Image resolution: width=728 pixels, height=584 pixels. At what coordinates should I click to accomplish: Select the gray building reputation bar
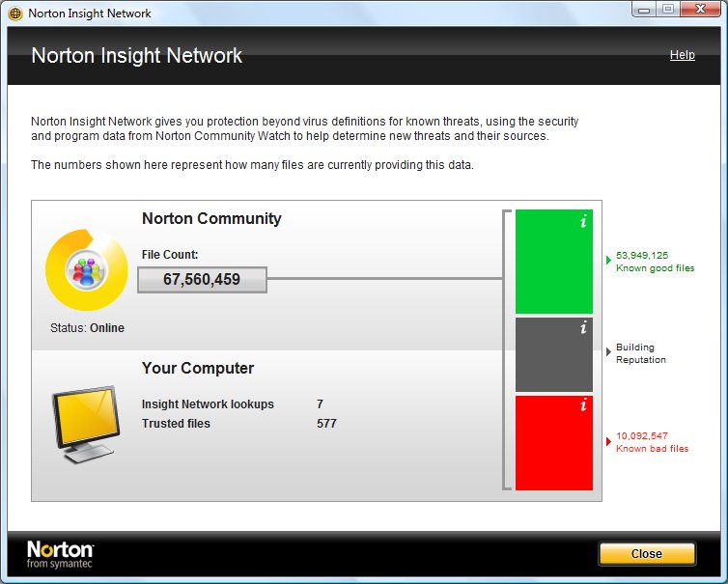pos(554,354)
